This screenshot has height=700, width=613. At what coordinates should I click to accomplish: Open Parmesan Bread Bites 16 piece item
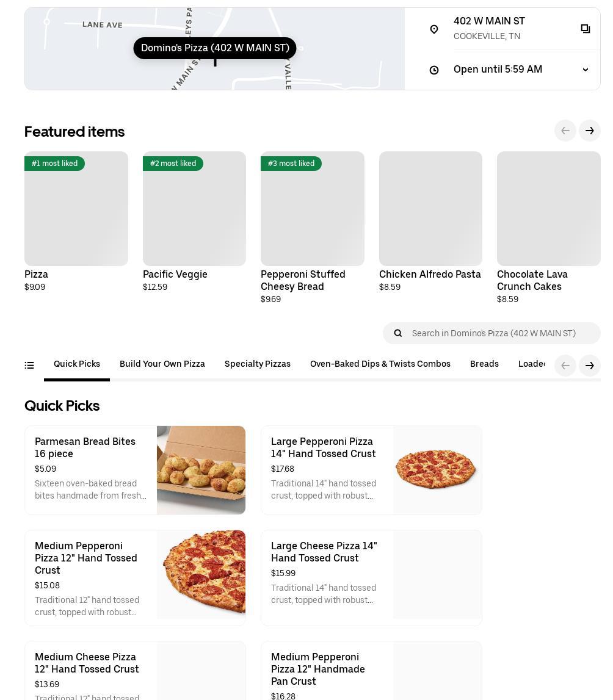tap(135, 470)
